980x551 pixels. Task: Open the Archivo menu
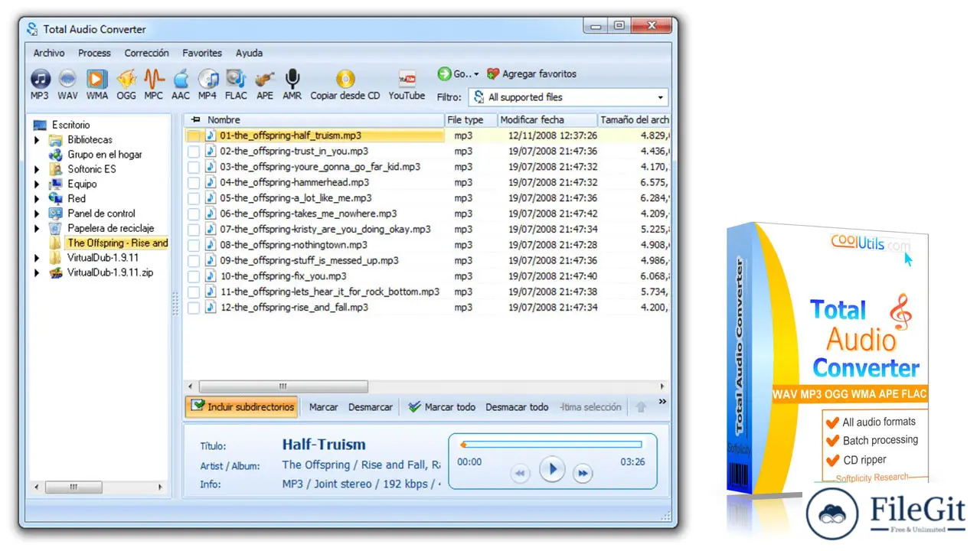click(49, 53)
